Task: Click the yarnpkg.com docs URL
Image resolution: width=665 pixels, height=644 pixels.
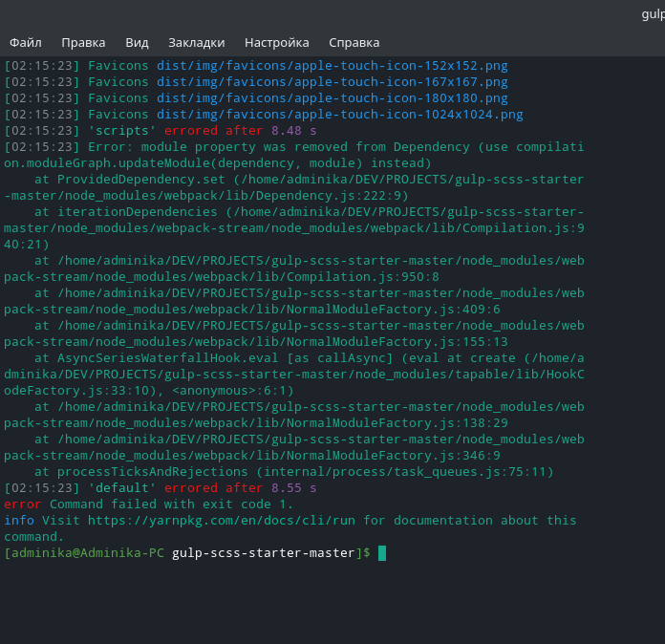Action: (222, 520)
